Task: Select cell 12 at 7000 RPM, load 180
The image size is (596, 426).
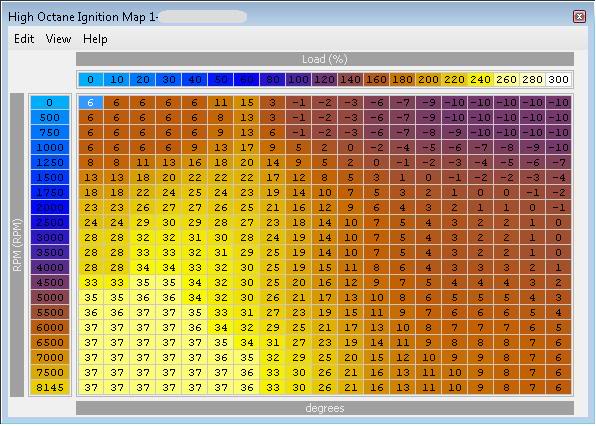Action: 403,357
